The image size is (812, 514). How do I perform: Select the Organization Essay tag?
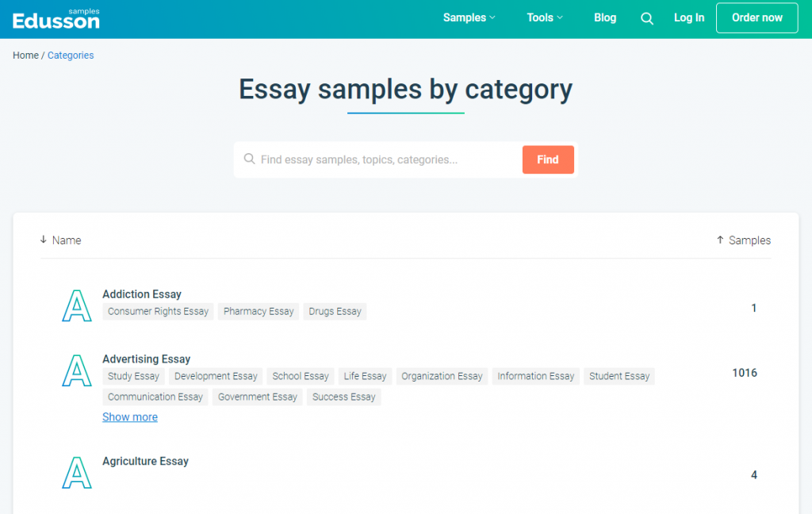tap(442, 376)
